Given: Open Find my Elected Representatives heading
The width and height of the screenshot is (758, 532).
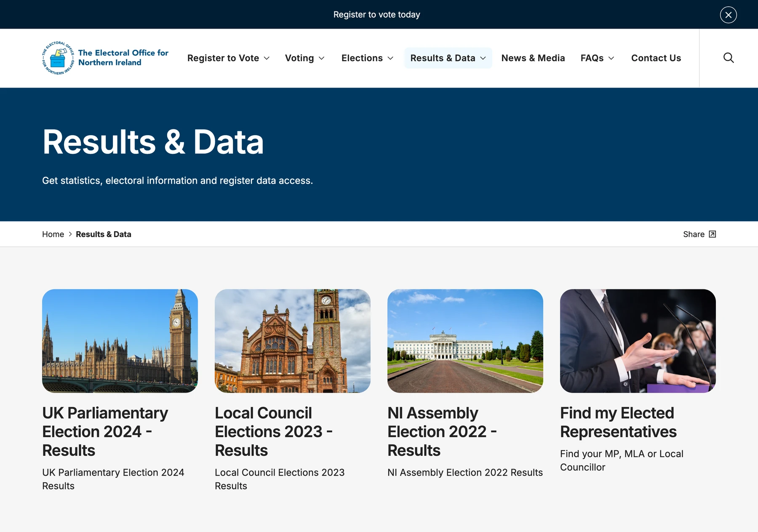Looking at the screenshot, I should coord(618,422).
